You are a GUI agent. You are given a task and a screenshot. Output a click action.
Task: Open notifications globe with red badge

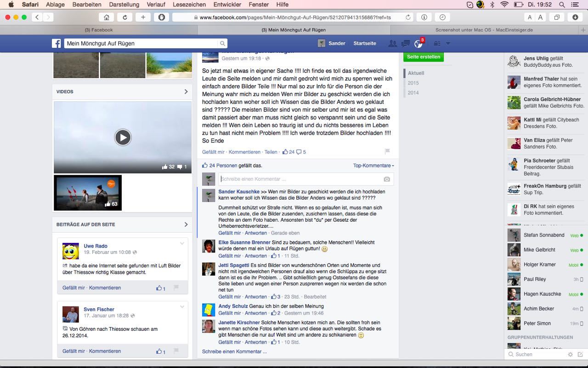418,43
